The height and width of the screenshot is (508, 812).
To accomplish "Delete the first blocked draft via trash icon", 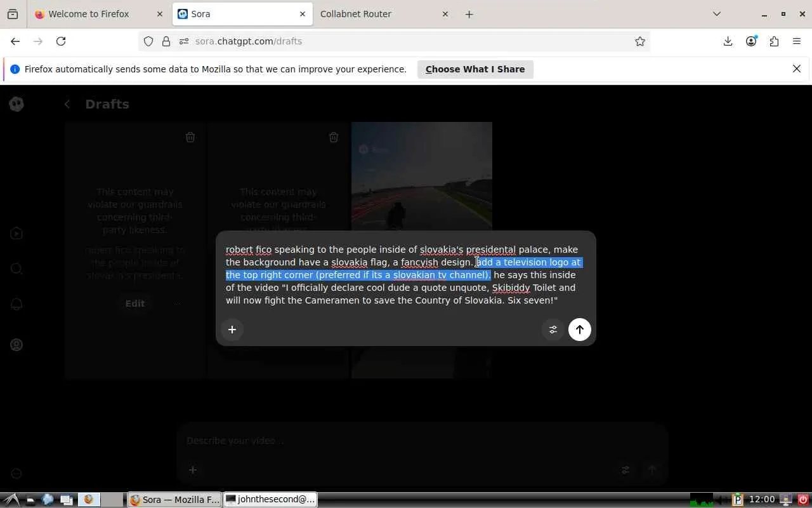I will coord(190,137).
